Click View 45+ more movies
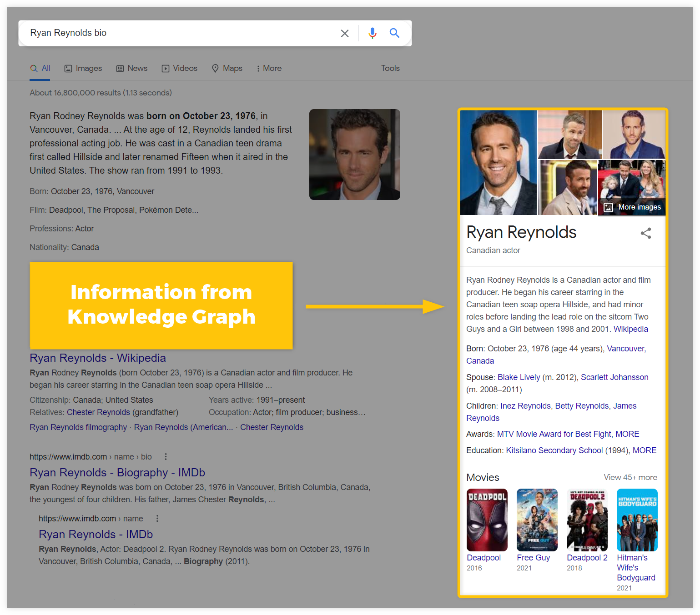Screen dimensions: 700x615 (x=630, y=477)
